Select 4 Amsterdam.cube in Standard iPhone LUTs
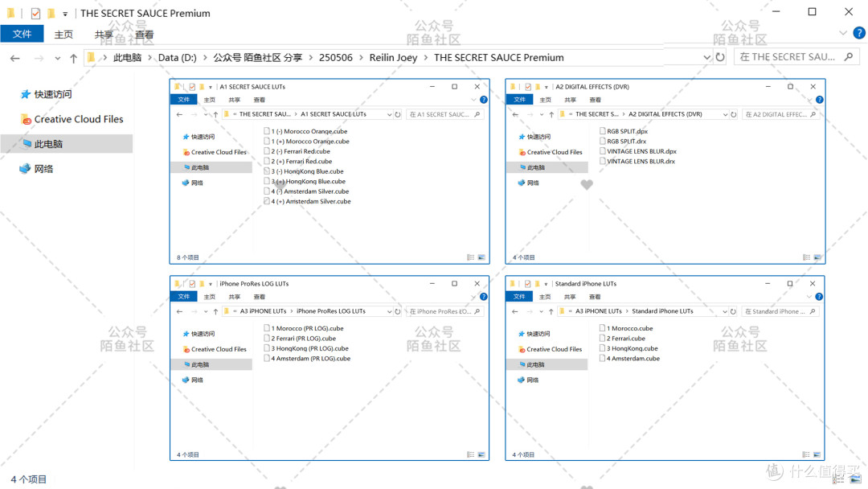 click(x=630, y=358)
